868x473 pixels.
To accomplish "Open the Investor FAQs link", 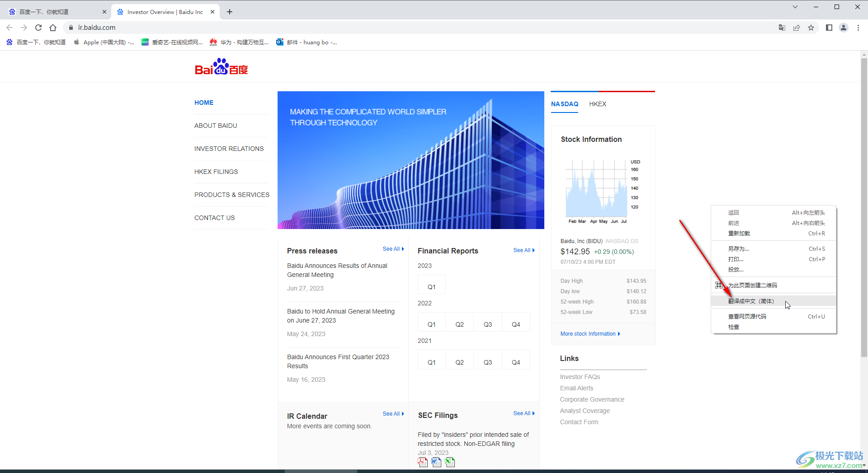I will [x=580, y=377].
